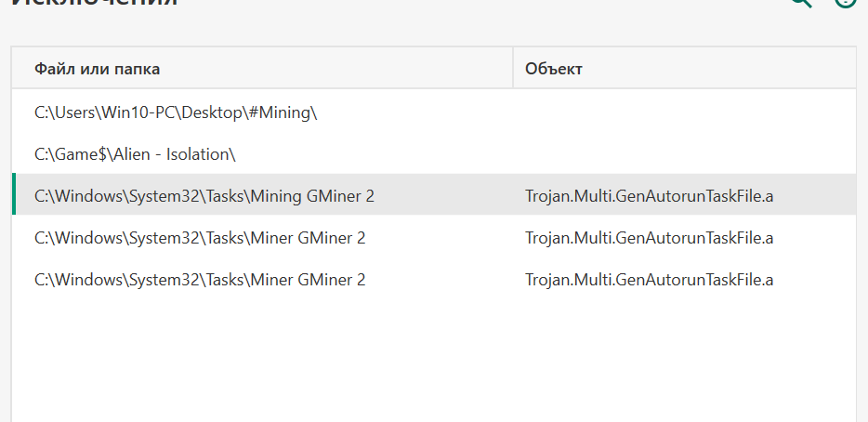Click the search magnifier icon
This screenshot has height=422, width=868.
tap(800, 3)
